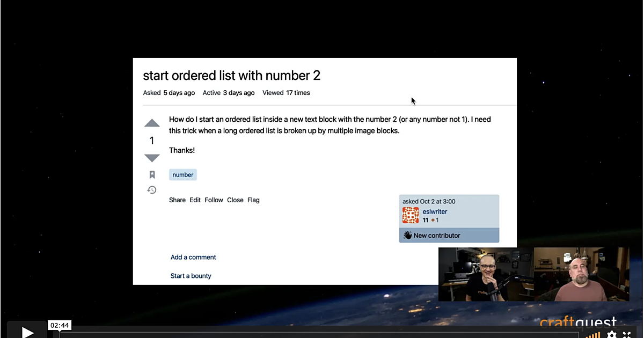Downvote the ordered list question
The width and height of the screenshot is (644, 338).
tap(152, 158)
